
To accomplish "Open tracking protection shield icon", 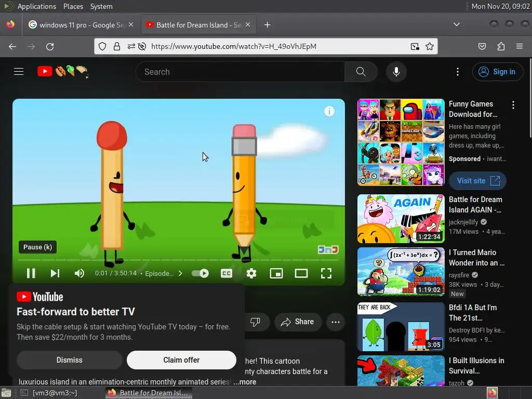I will 102,46.
